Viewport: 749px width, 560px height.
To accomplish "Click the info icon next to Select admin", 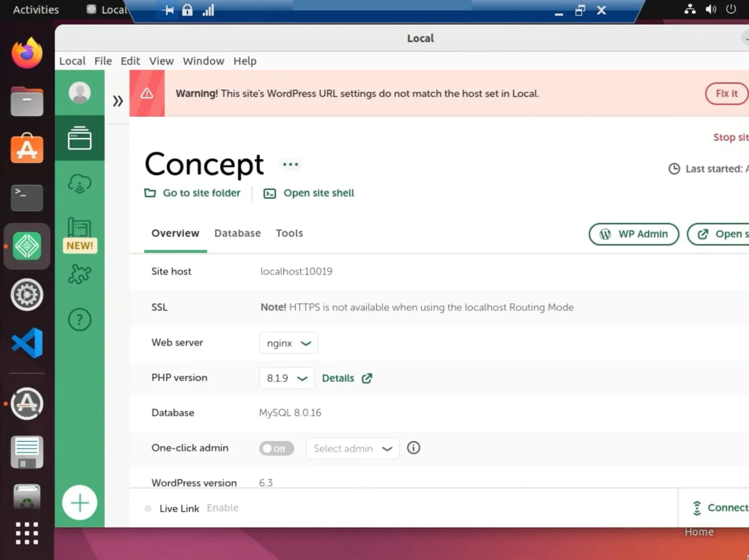I will [x=413, y=448].
